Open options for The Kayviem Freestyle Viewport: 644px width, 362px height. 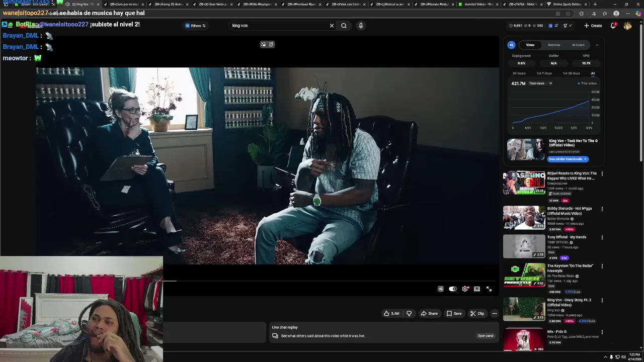click(x=602, y=266)
